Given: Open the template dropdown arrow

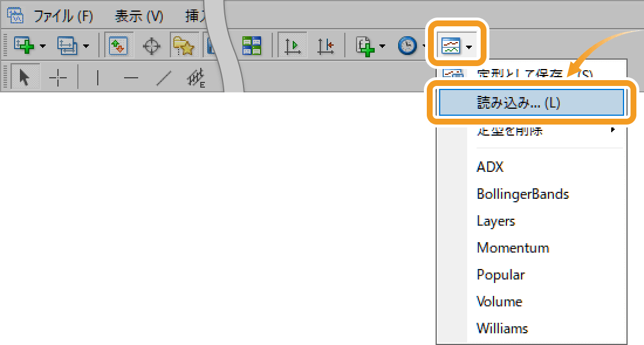Looking at the screenshot, I should tap(469, 47).
